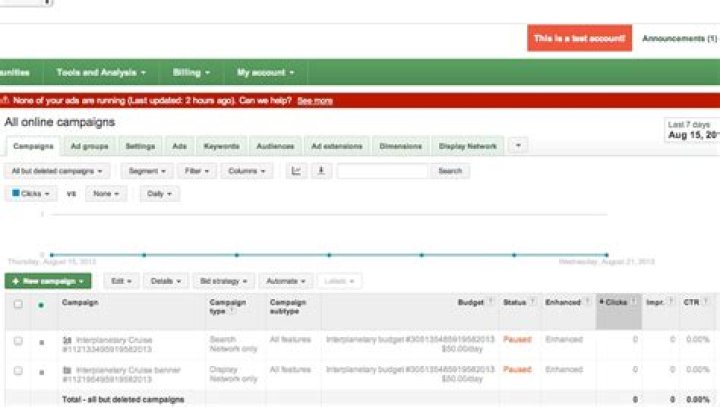This screenshot has width=720, height=407.
Task: Click help icon beside Enhanced column
Action: (587, 301)
